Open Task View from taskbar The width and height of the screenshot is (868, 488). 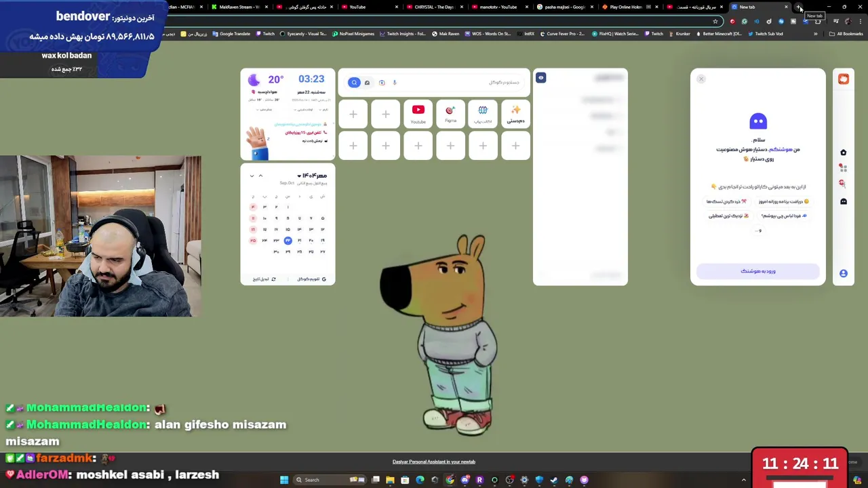[376, 480]
